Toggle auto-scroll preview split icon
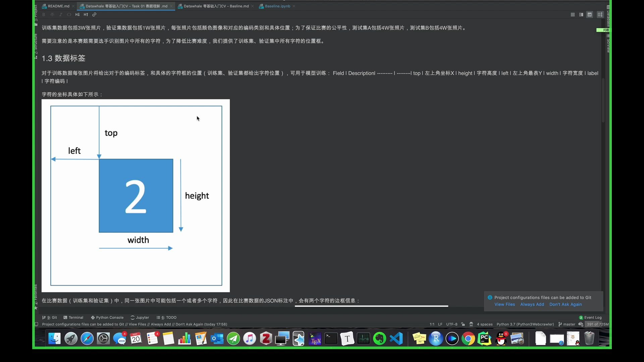Image resolution: width=644 pixels, height=362 pixels. 600,15
